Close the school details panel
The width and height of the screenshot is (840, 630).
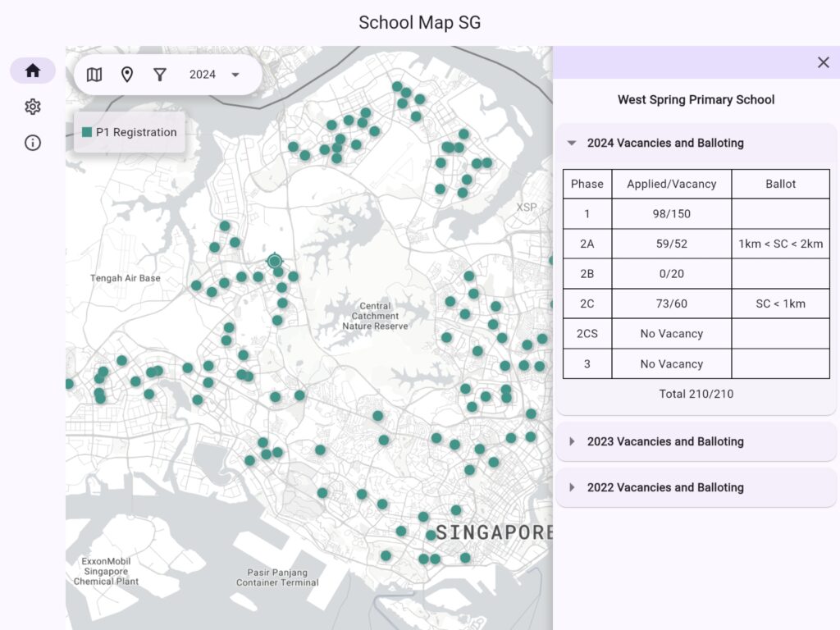pos(824,62)
